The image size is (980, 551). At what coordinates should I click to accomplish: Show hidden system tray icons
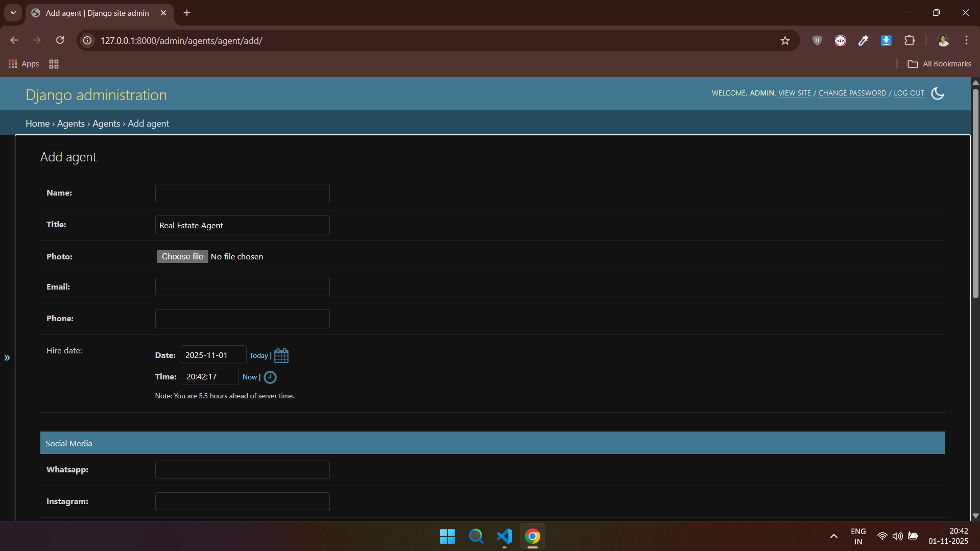point(833,537)
